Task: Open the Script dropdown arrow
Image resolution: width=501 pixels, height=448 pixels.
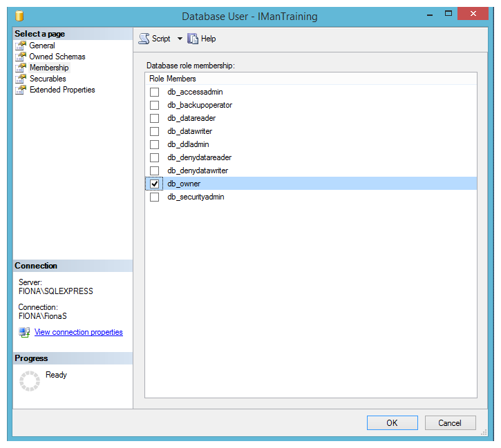Action: click(180, 39)
